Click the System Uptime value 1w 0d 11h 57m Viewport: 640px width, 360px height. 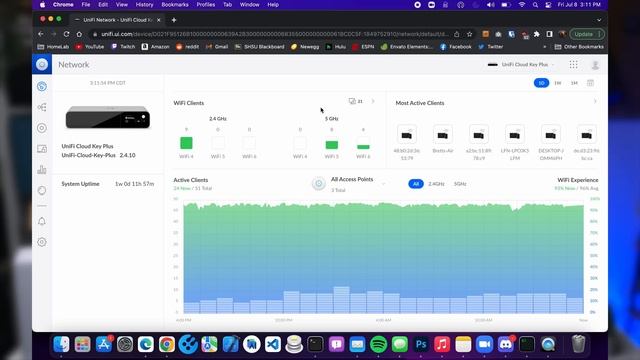pos(135,184)
